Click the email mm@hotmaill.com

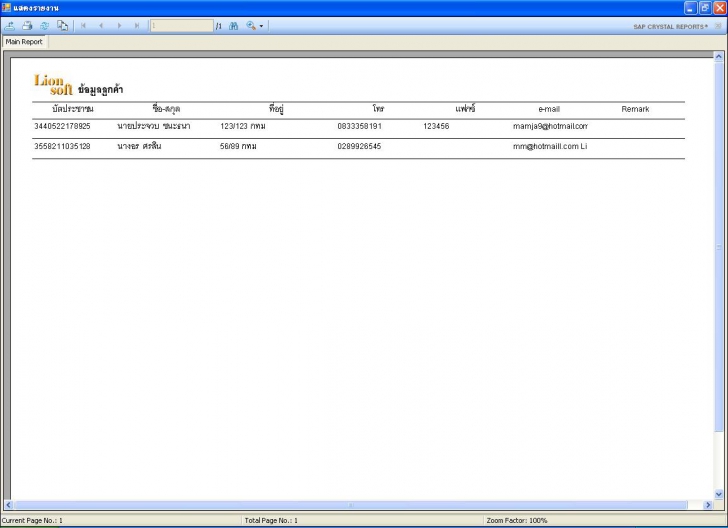(546, 146)
